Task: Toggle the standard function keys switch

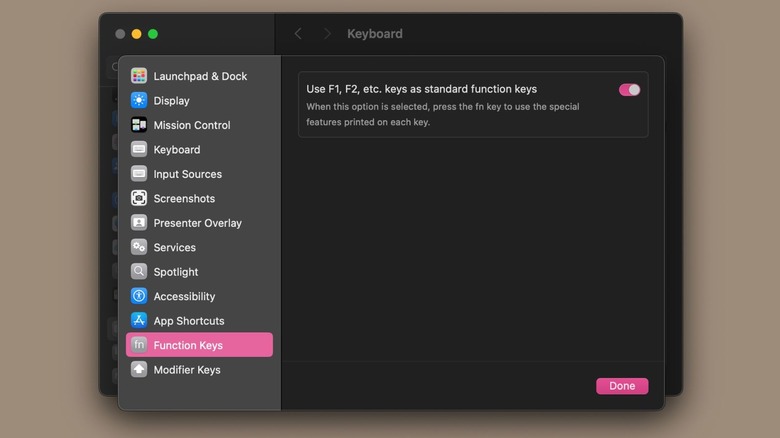Action: pos(629,90)
